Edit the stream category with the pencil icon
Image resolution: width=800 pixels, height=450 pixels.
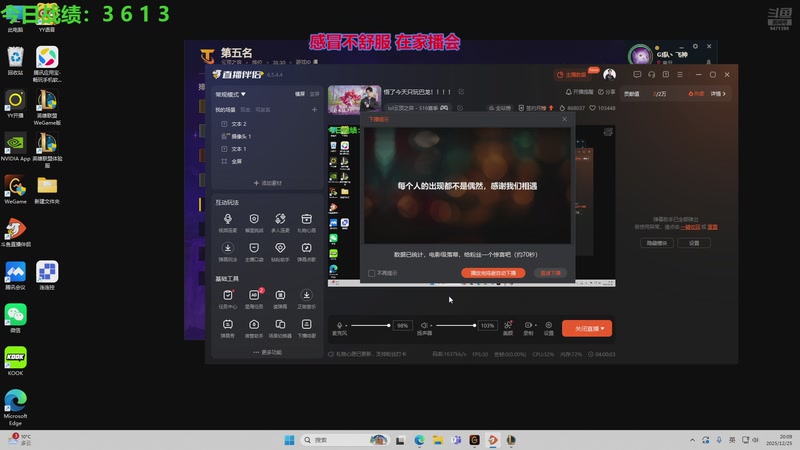[x=460, y=108]
